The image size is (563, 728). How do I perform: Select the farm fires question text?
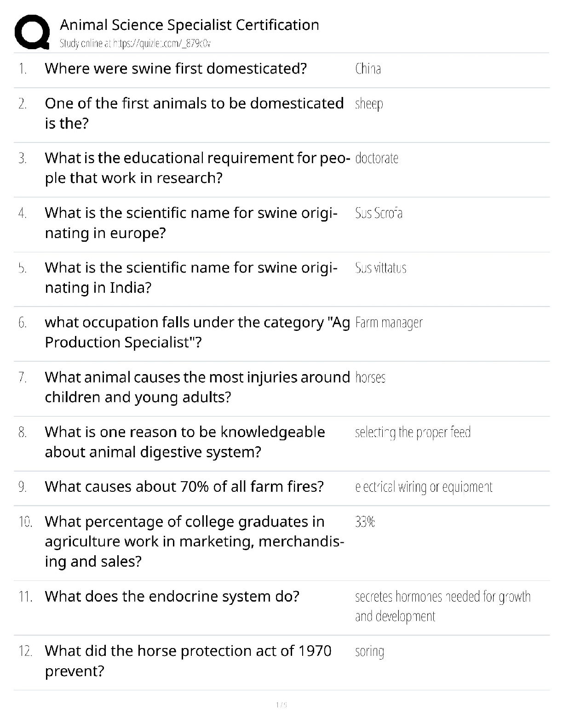pyautogui.click(x=184, y=486)
